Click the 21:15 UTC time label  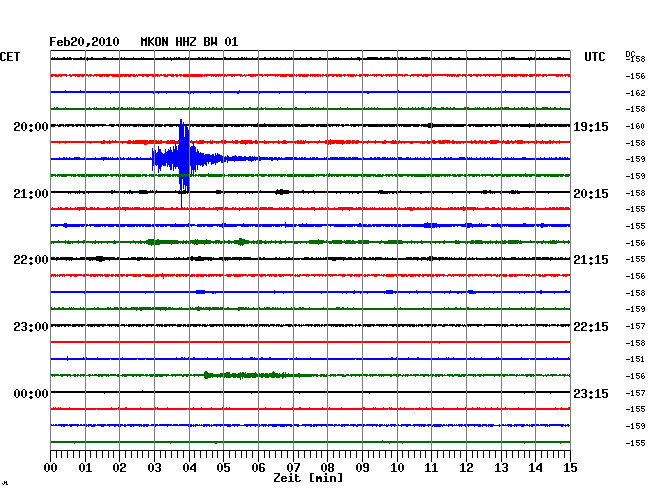pos(591,260)
